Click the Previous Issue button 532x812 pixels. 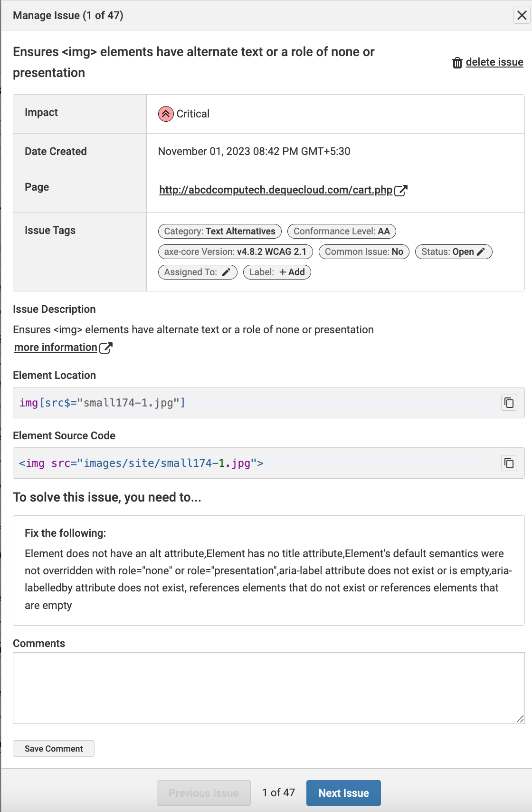(x=203, y=793)
